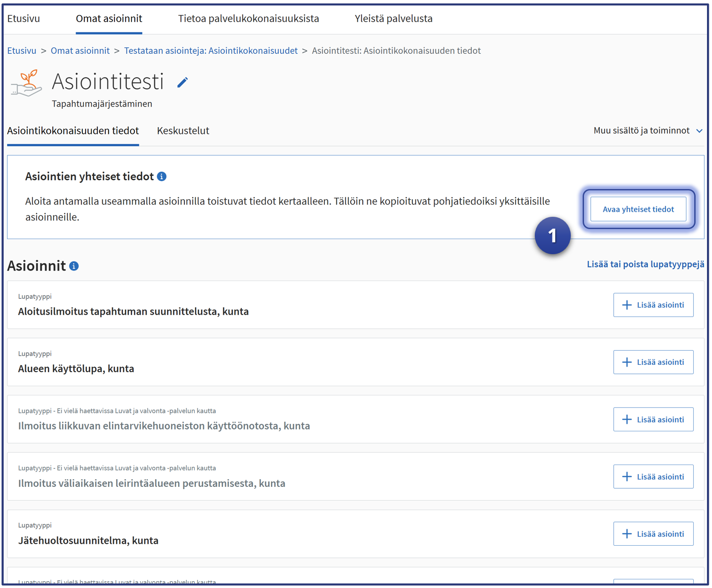This screenshot has width=712, height=588.
Task: Click the Lisää tai poista lupatyyppejä link
Action: coord(645,264)
